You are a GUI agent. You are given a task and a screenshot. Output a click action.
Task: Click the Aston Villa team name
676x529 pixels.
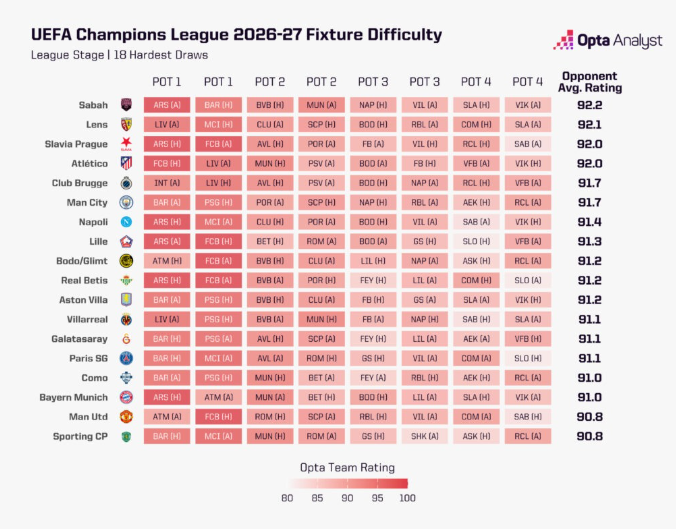[83, 300]
